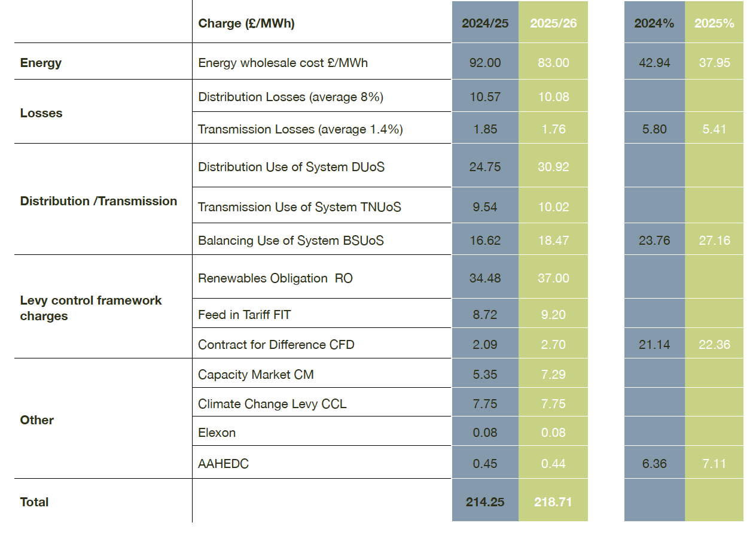Click the 'Distribution /Transmission' category label
This screenshot has height=535, width=756.
[99, 201]
